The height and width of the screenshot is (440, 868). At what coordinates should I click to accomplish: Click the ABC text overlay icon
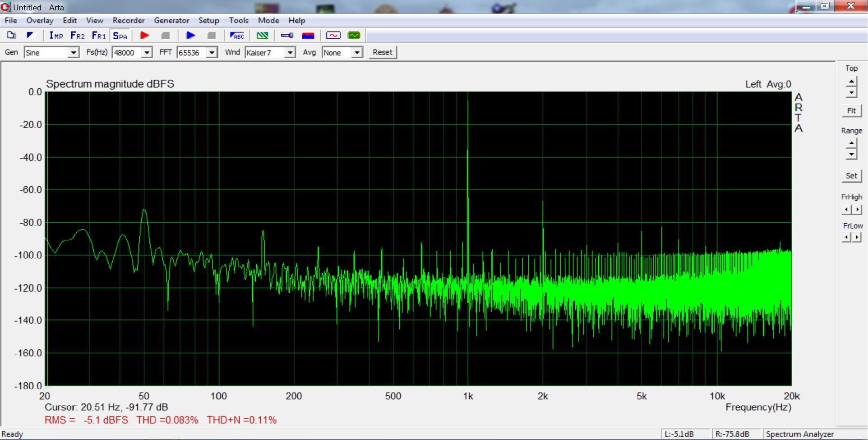[x=237, y=35]
